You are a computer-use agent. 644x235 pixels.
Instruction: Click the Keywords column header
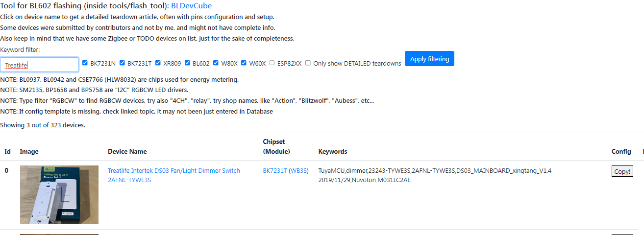click(333, 152)
